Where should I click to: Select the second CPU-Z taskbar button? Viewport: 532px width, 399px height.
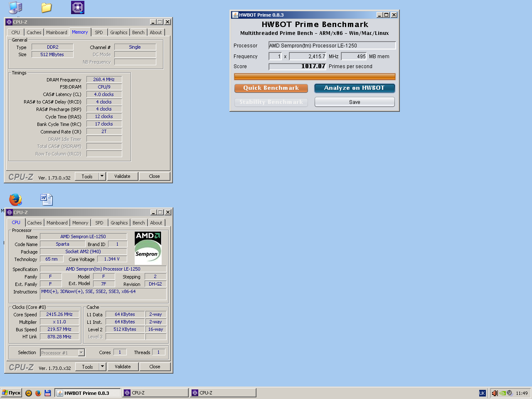[x=223, y=393]
